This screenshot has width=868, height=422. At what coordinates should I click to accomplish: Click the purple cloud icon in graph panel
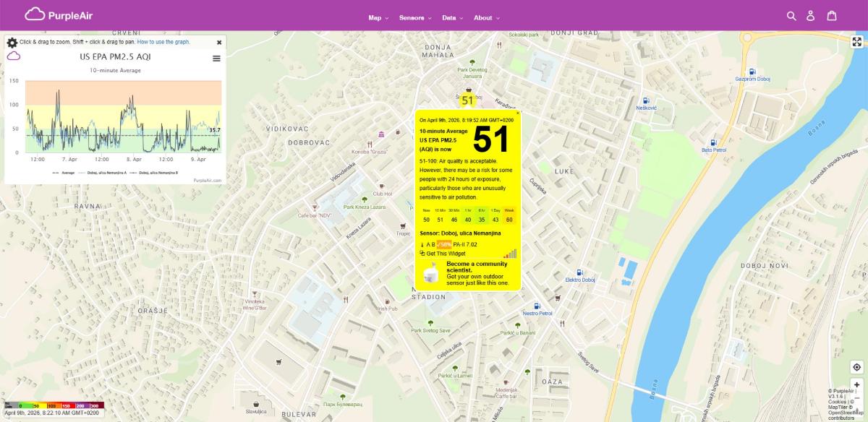14,56
